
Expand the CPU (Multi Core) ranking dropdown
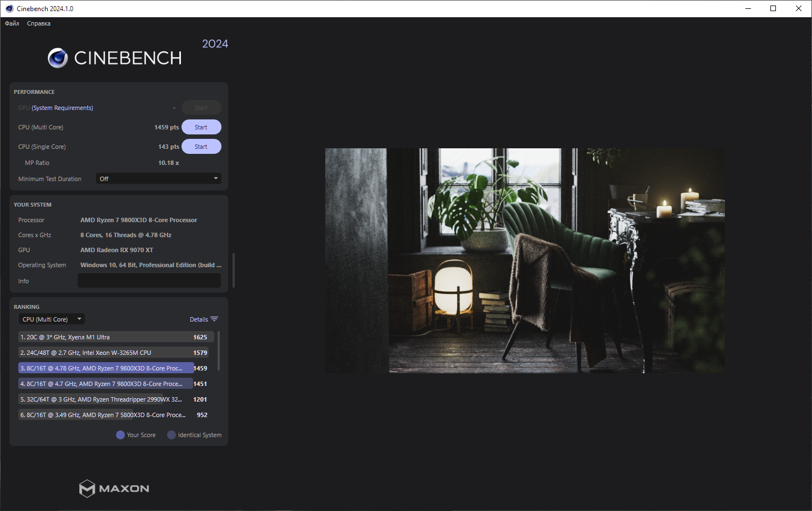52,319
